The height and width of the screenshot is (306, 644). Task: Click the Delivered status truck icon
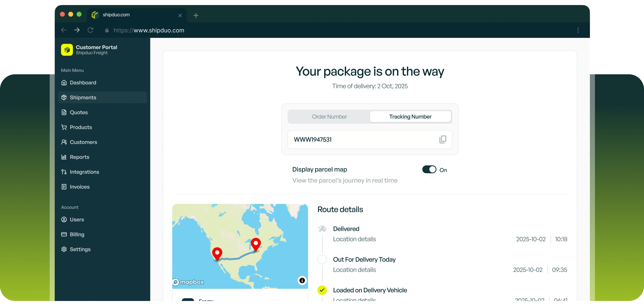click(322, 229)
